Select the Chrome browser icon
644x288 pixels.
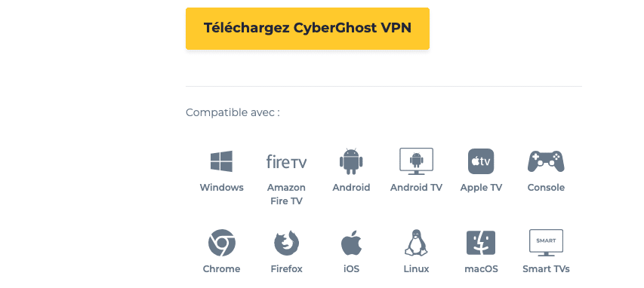click(221, 243)
